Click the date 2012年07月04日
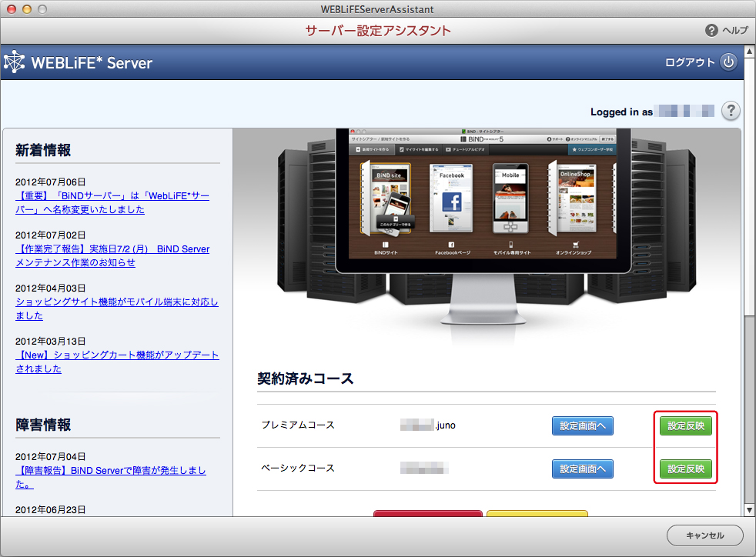 coord(50,456)
